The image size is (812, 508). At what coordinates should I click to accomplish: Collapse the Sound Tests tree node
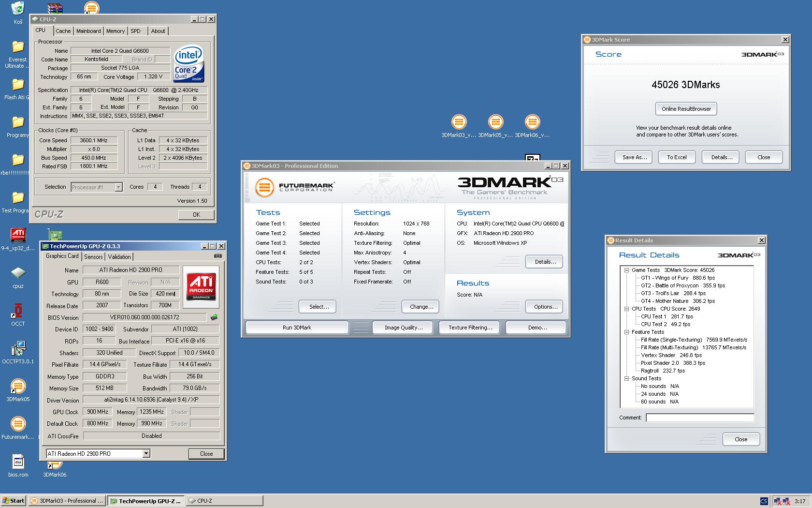626,379
